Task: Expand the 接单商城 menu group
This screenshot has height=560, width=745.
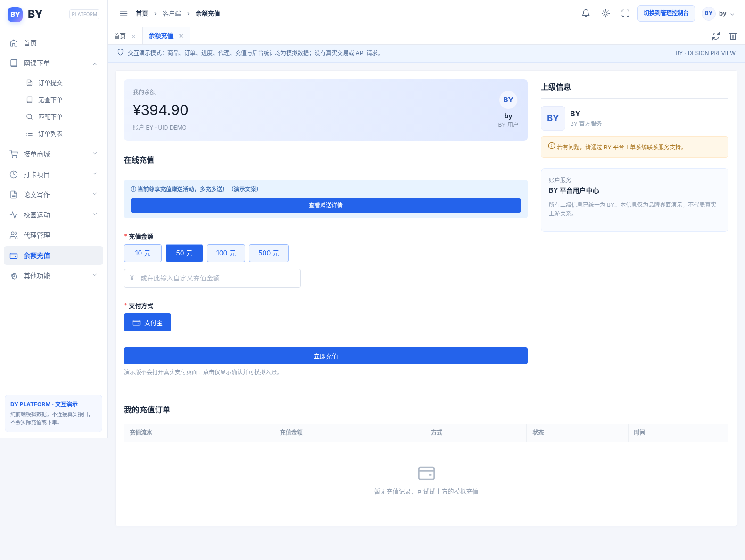Action: coord(53,154)
